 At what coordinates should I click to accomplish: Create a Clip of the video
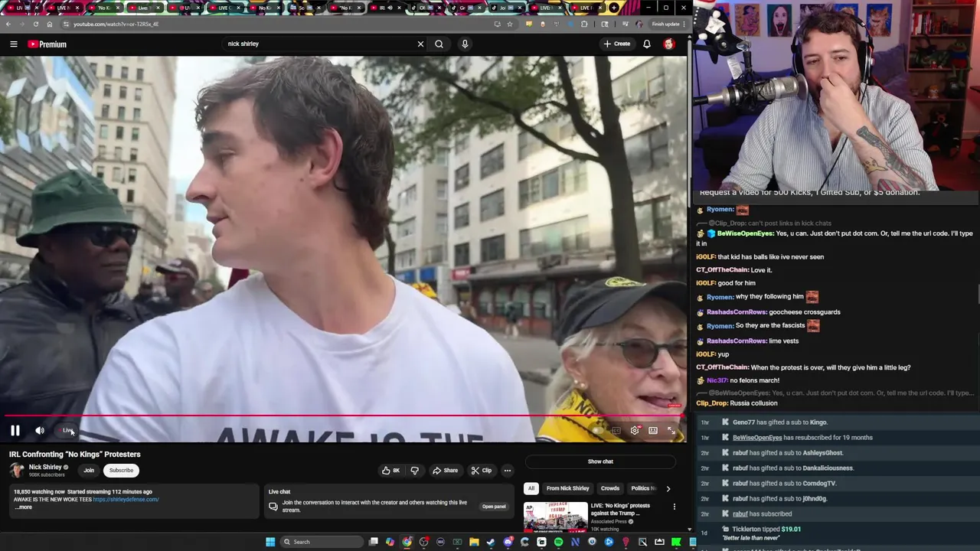tap(482, 471)
